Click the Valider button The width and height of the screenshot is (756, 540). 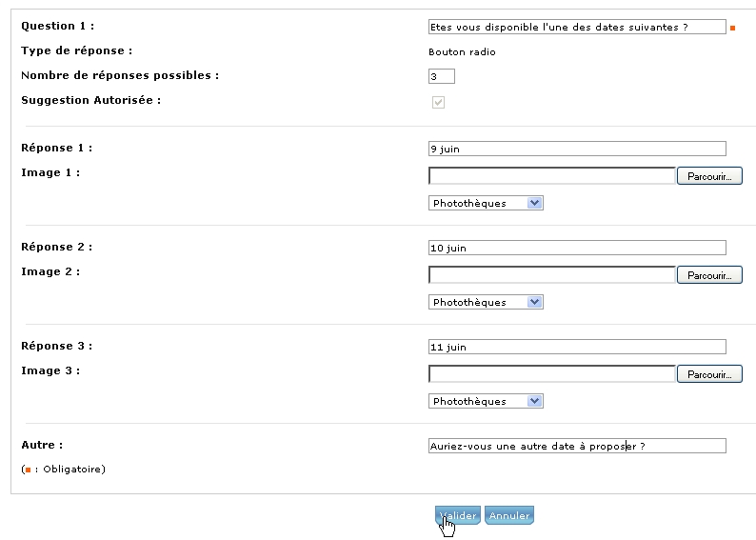[458, 515]
